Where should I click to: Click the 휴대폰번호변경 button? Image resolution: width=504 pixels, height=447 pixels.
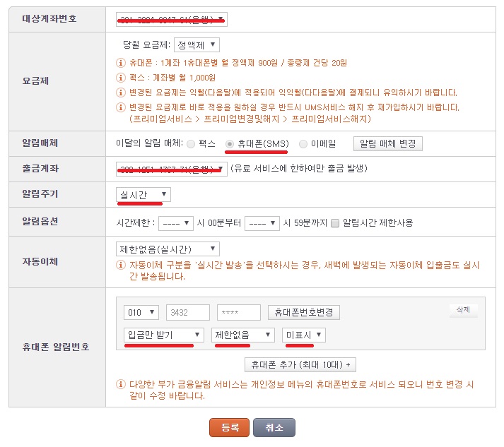[304, 312]
